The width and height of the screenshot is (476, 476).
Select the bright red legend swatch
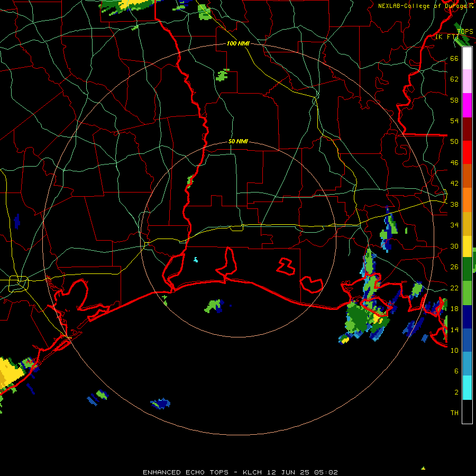point(467,152)
